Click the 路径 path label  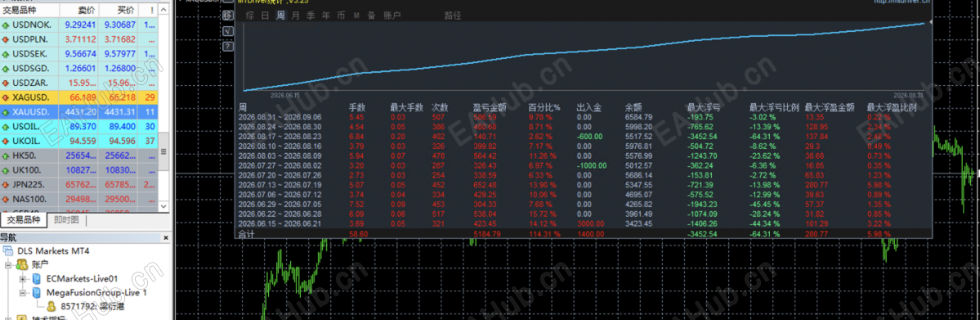click(453, 15)
